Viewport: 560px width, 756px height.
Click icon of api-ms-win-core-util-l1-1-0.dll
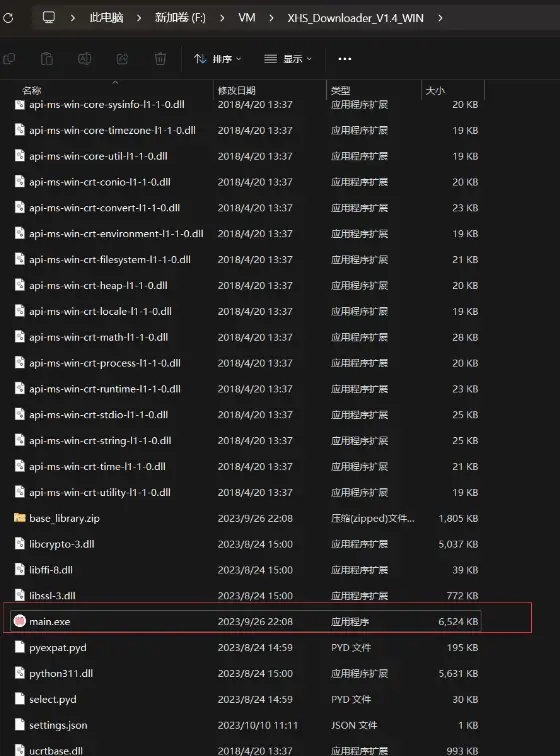point(19,156)
